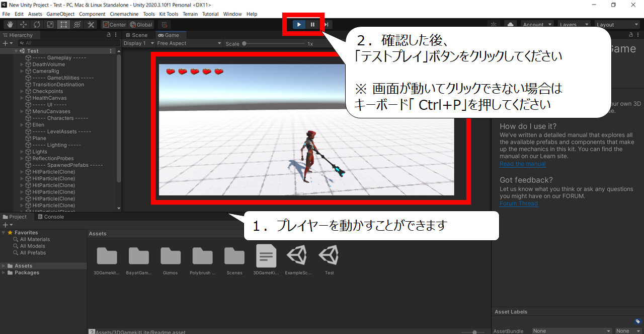Open the custom editor tools icon

(x=91, y=24)
